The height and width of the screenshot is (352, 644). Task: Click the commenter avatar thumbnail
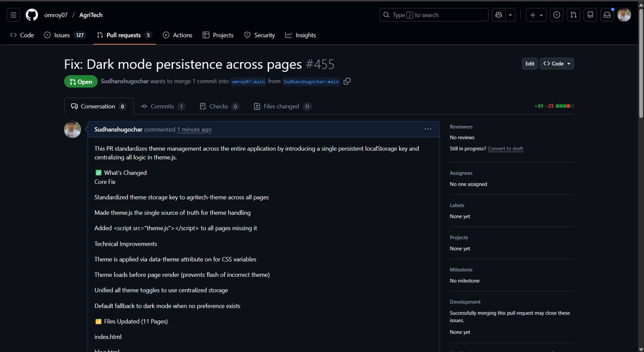[72, 129]
